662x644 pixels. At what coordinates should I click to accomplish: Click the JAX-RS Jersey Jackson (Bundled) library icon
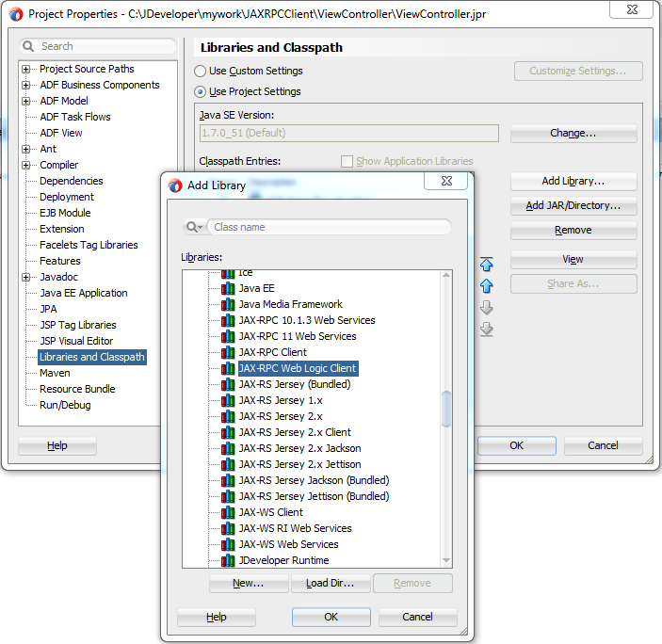[228, 480]
